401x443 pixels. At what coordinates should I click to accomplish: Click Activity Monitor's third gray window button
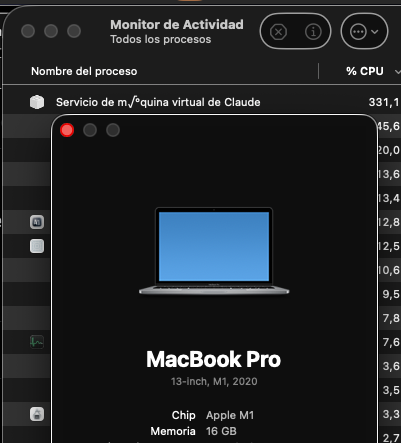click(x=74, y=31)
